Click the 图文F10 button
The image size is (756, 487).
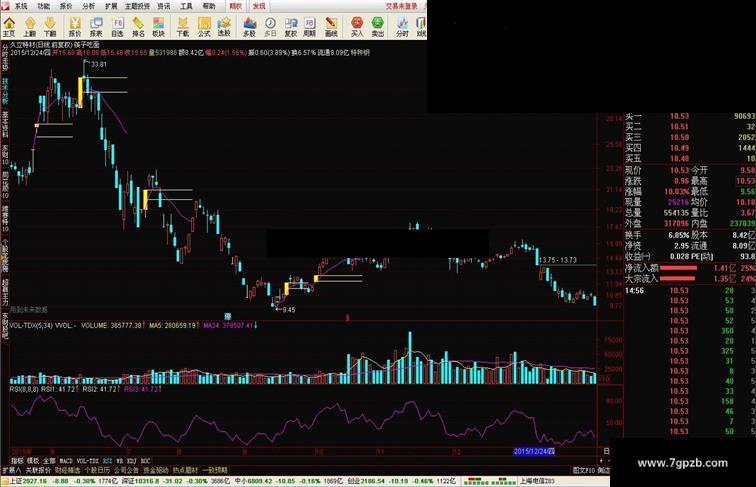[x=584, y=470]
